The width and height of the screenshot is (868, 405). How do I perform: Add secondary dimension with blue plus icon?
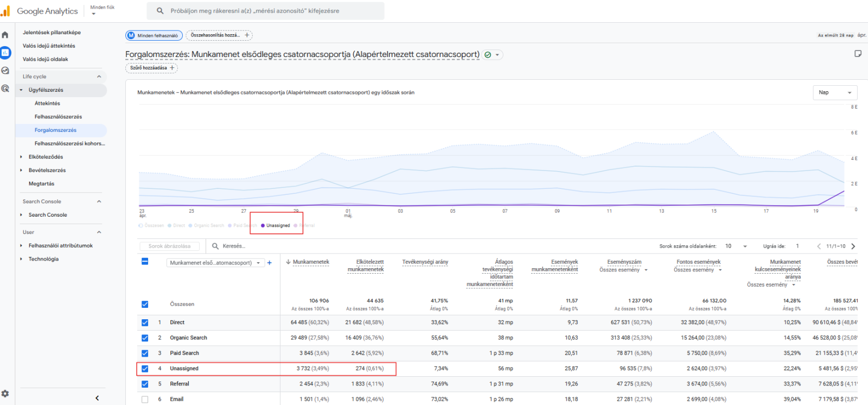pos(270,263)
